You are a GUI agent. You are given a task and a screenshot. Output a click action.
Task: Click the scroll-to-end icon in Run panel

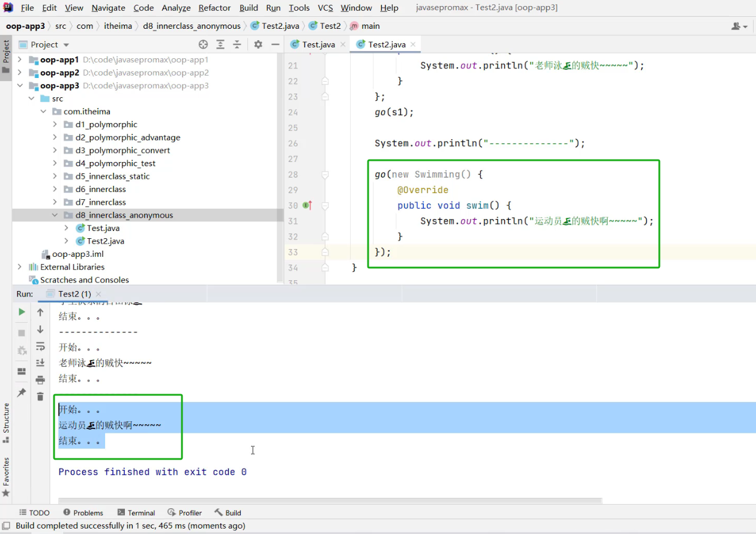pyautogui.click(x=40, y=363)
